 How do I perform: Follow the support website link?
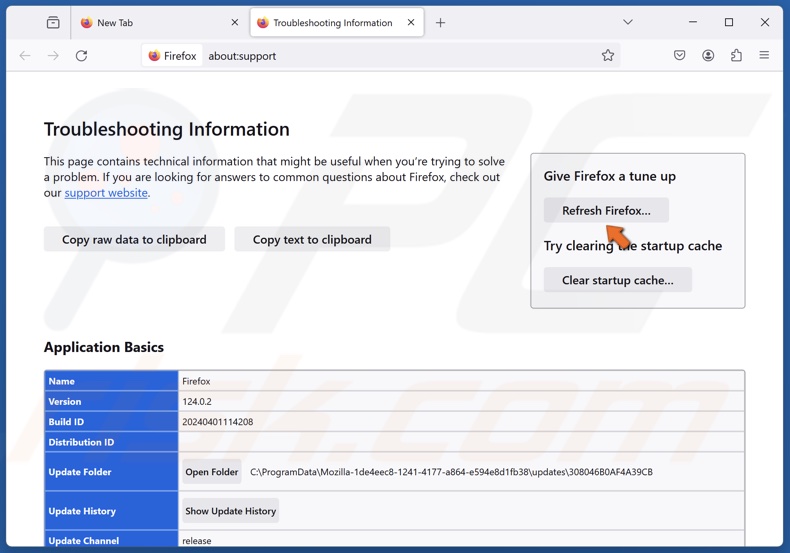click(x=106, y=193)
